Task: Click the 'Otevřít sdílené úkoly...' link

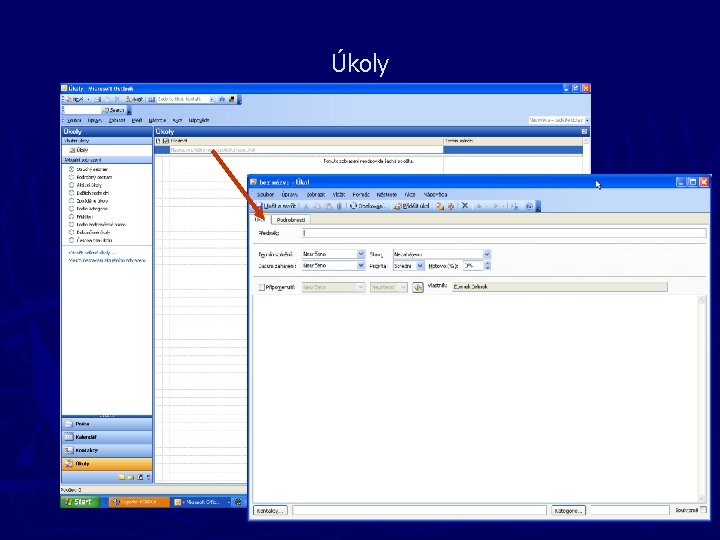Action: [x=92, y=253]
